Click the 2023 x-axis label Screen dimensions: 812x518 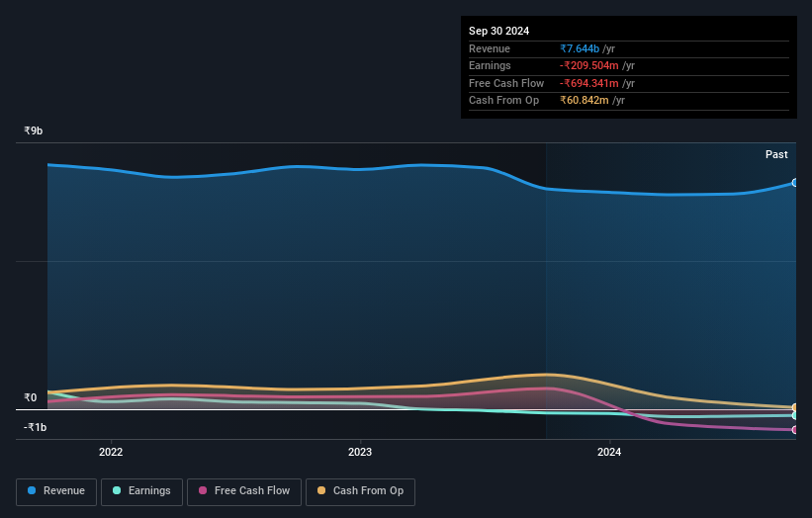360,452
